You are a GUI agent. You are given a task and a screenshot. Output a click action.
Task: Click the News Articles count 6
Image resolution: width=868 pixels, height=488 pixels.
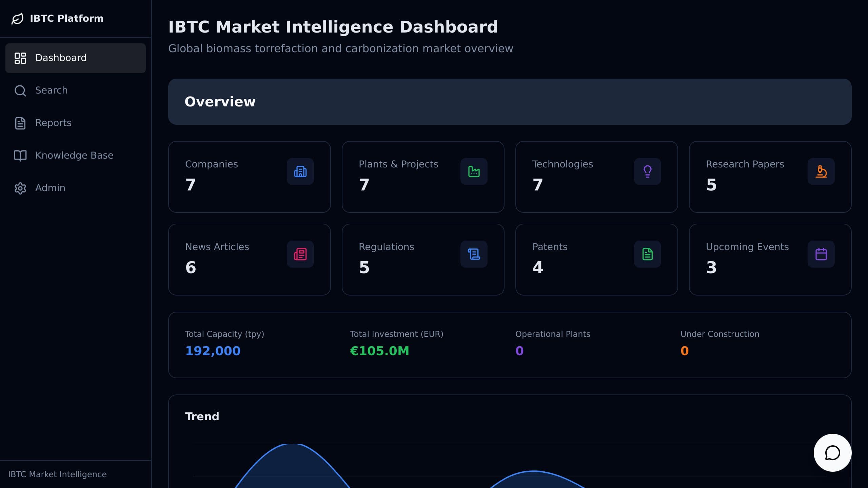tap(191, 267)
